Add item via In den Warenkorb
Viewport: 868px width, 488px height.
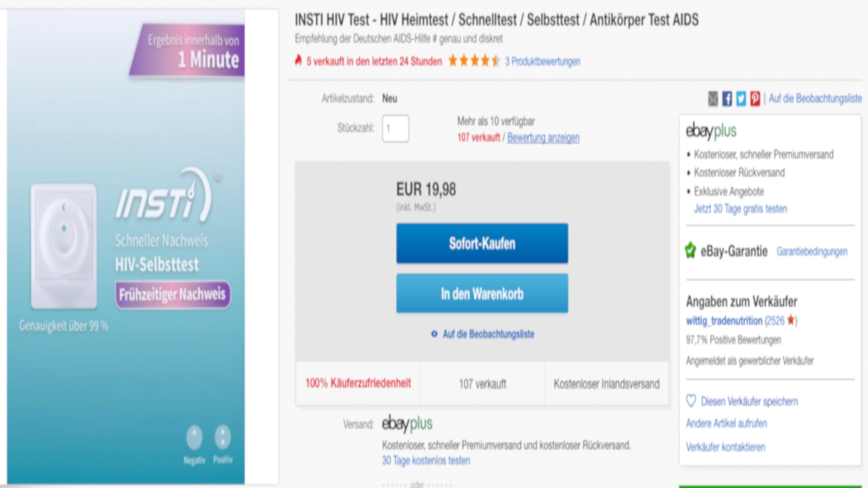click(x=482, y=293)
